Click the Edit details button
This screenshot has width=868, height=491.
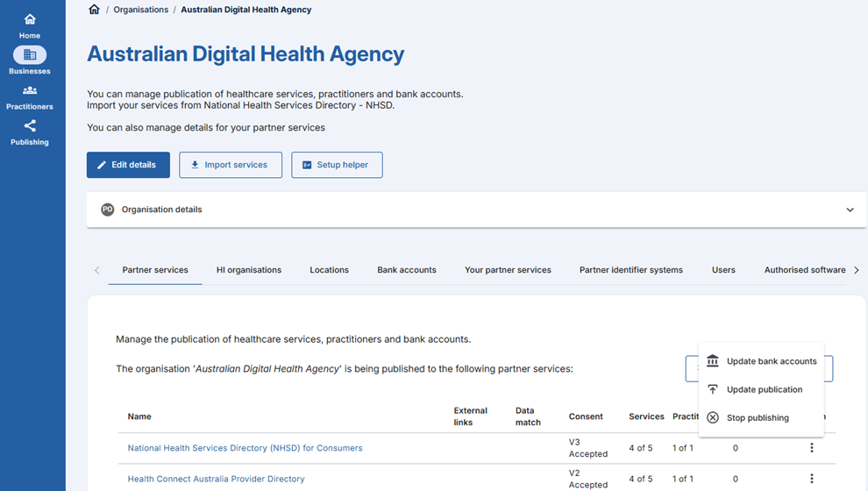point(128,165)
